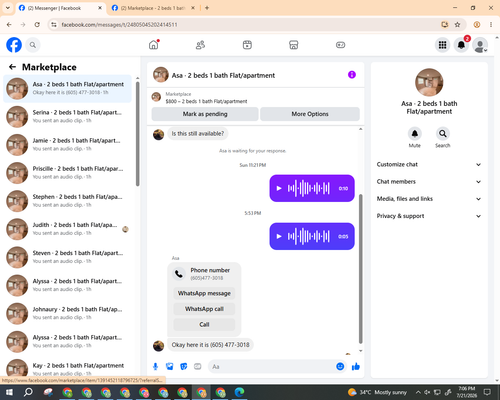
Task: Type field: click the Aa message box
Action: coord(272,367)
